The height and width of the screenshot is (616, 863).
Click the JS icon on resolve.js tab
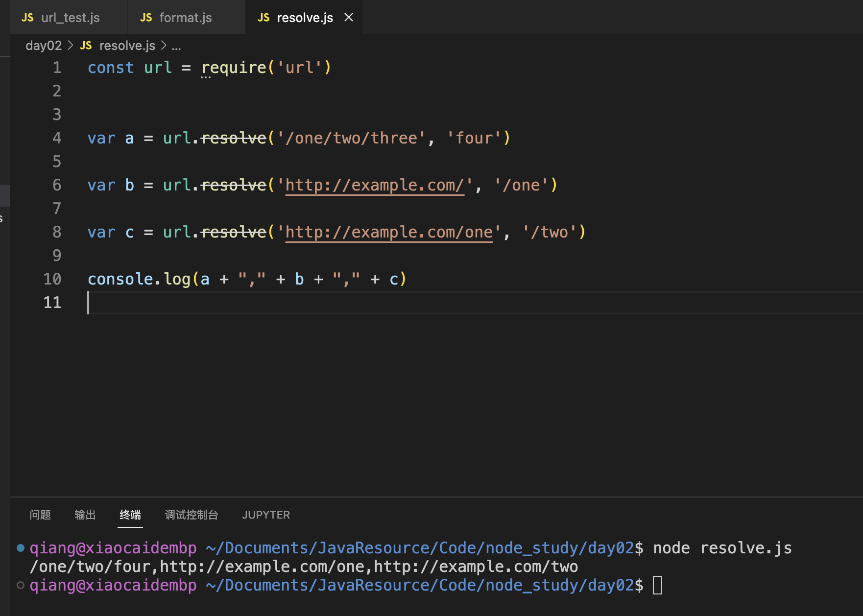click(x=264, y=18)
